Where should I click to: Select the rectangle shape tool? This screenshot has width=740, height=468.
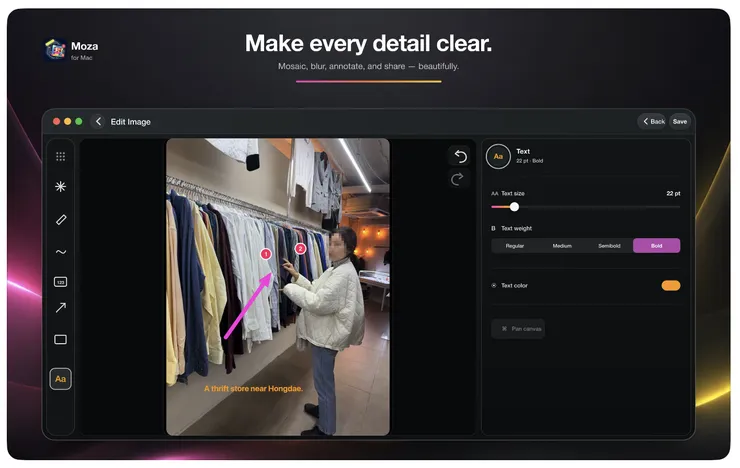60,340
